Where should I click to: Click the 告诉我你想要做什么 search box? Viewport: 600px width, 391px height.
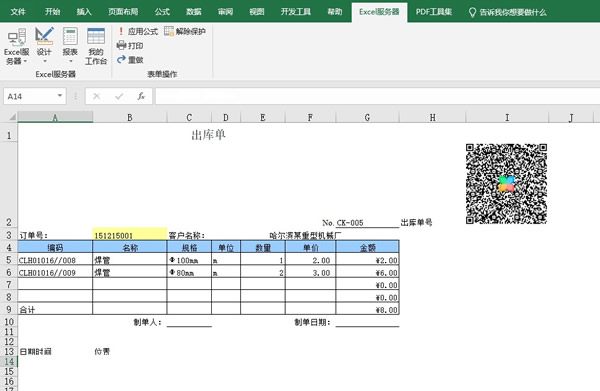(507, 12)
